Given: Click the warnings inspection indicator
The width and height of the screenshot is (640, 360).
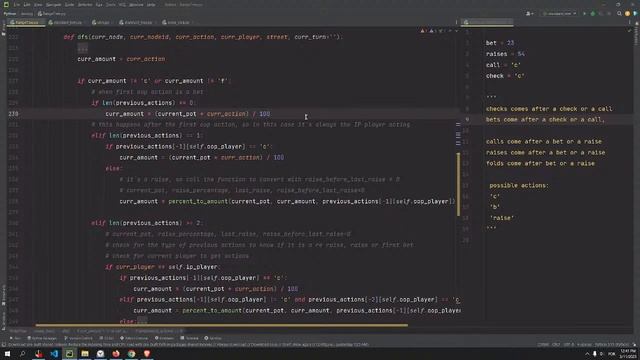Looking at the screenshot, I should coord(431,31).
